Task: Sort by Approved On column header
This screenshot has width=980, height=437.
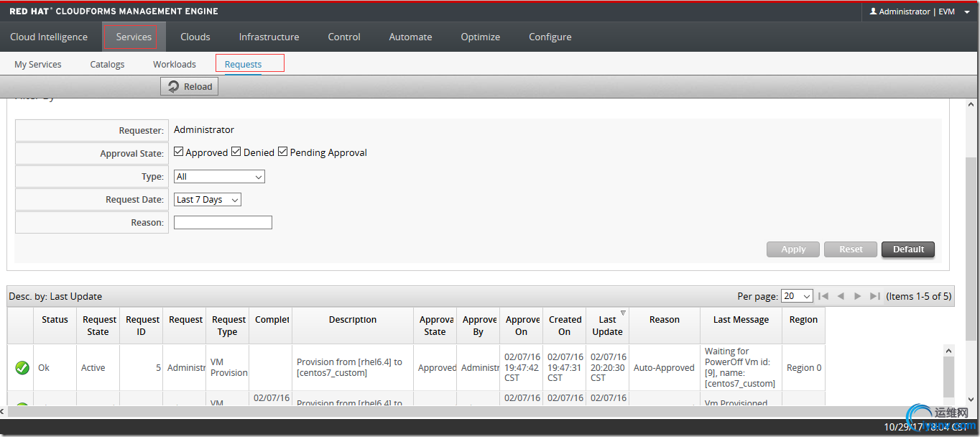Action: (522, 326)
